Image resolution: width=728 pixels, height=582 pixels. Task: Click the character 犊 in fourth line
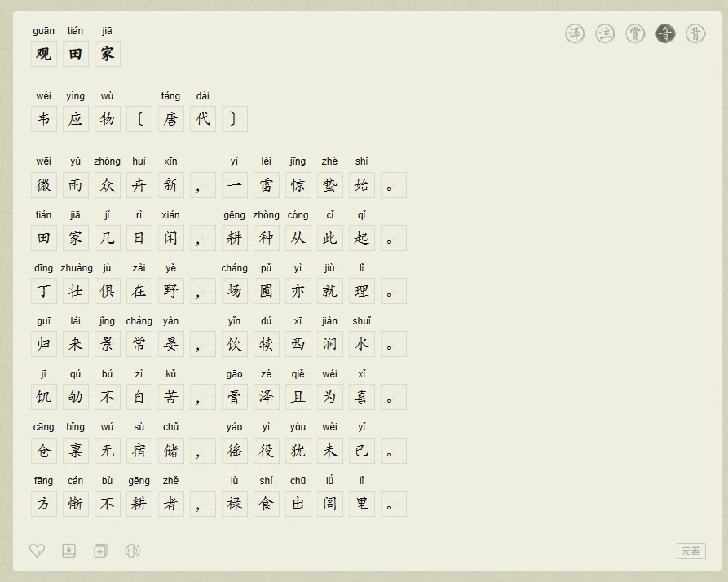266,344
